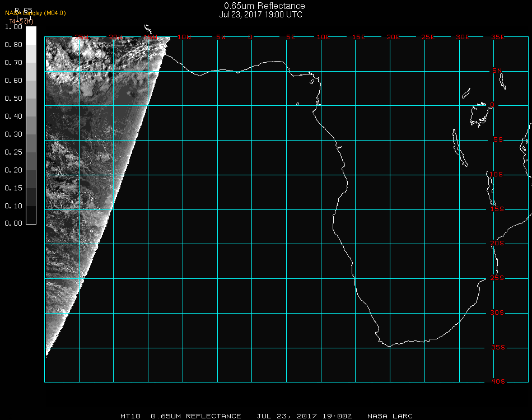
Task: Click the 5W longitude label
Action: click(x=221, y=37)
